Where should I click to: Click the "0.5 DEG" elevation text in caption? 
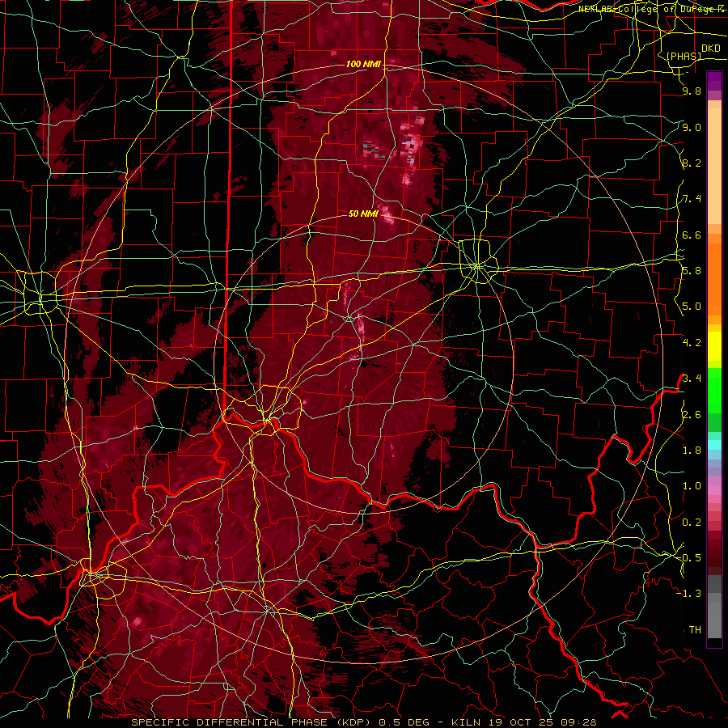[x=404, y=722]
